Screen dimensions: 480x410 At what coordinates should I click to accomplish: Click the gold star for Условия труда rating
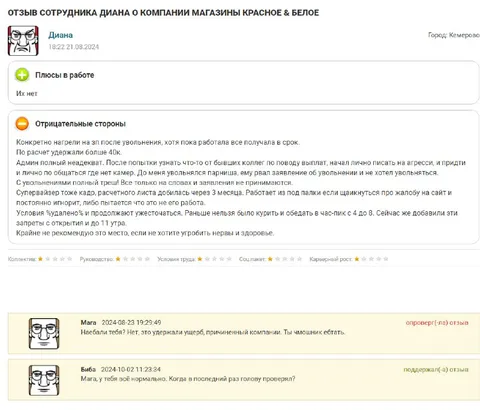click(x=200, y=259)
